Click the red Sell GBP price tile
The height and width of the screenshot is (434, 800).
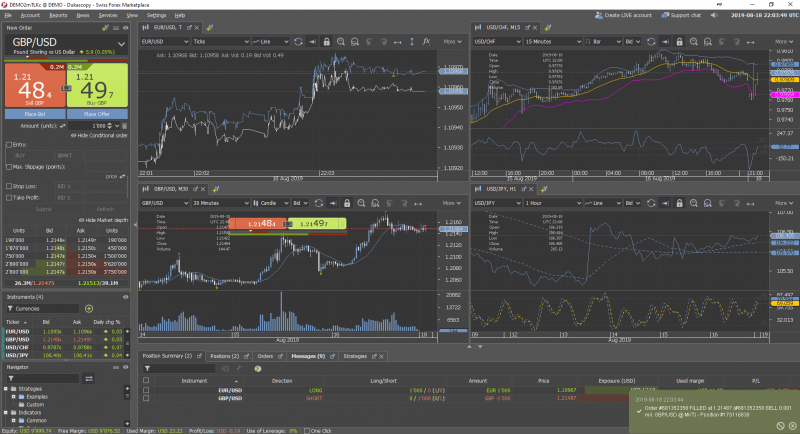(x=35, y=86)
